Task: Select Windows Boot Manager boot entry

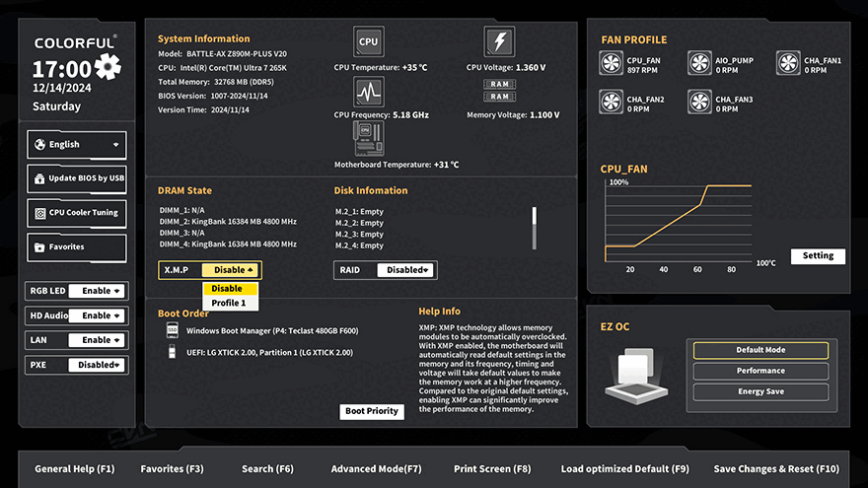Action: click(x=272, y=331)
